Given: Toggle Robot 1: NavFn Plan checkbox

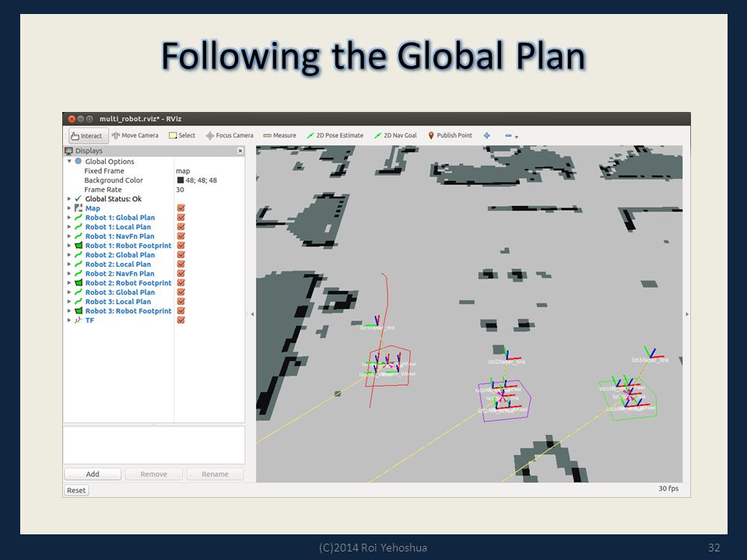Looking at the screenshot, I should [x=181, y=236].
